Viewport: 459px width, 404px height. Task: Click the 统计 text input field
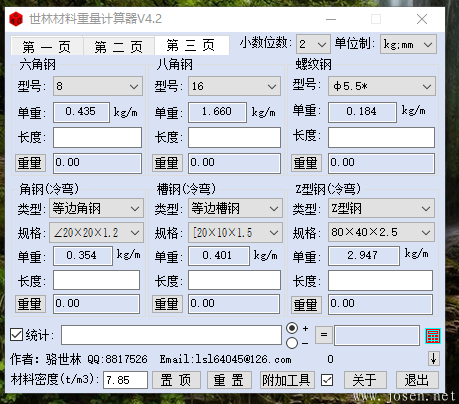coord(171,335)
